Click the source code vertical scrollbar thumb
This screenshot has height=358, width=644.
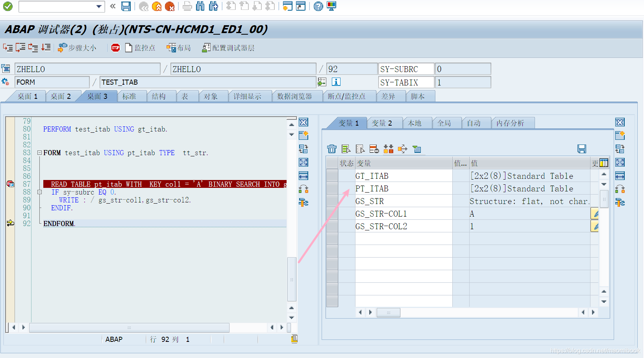(292, 279)
